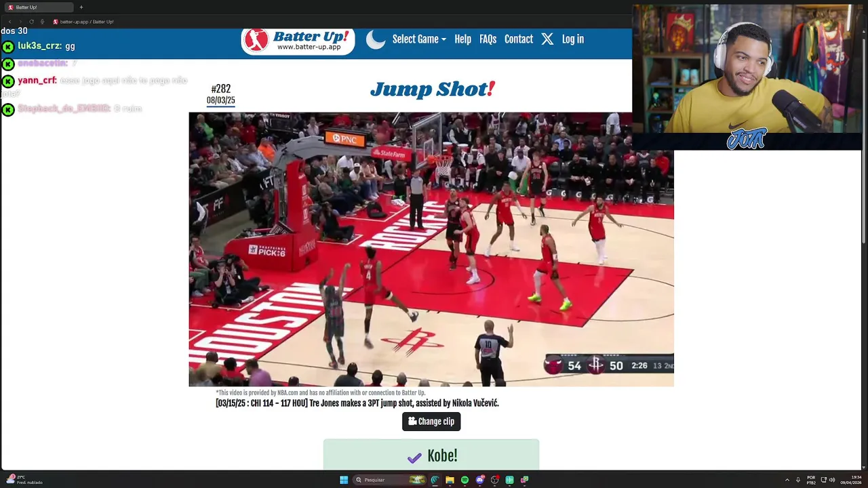Click the Change clip button
This screenshot has width=868, height=488.
(x=431, y=422)
